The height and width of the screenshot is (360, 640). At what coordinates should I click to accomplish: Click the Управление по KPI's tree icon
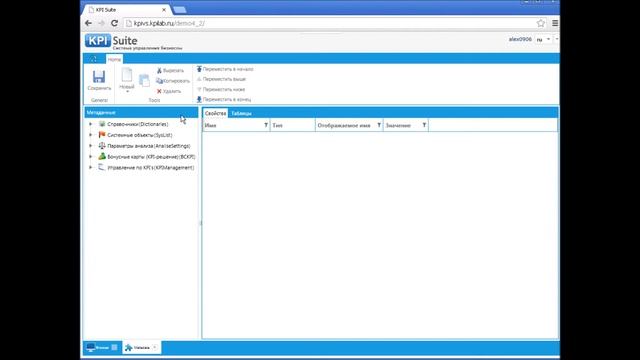click(102, 167)
